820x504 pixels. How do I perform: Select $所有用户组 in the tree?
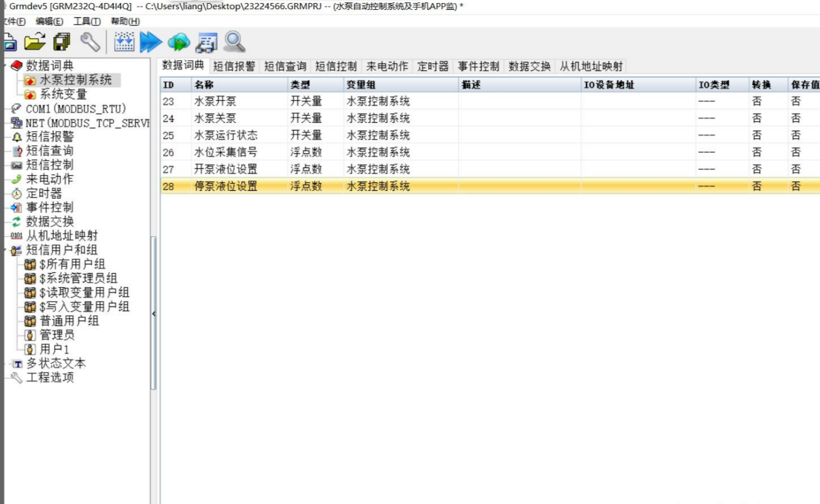click(x=72, y=264)
